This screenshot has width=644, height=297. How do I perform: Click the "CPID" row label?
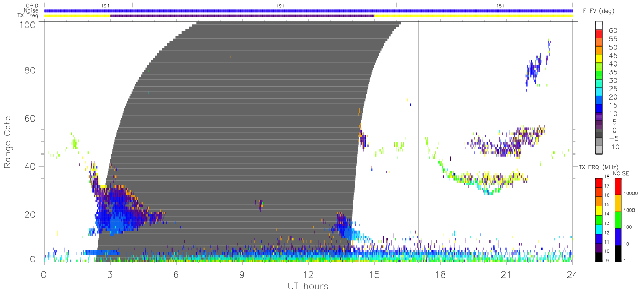point(31,5)
